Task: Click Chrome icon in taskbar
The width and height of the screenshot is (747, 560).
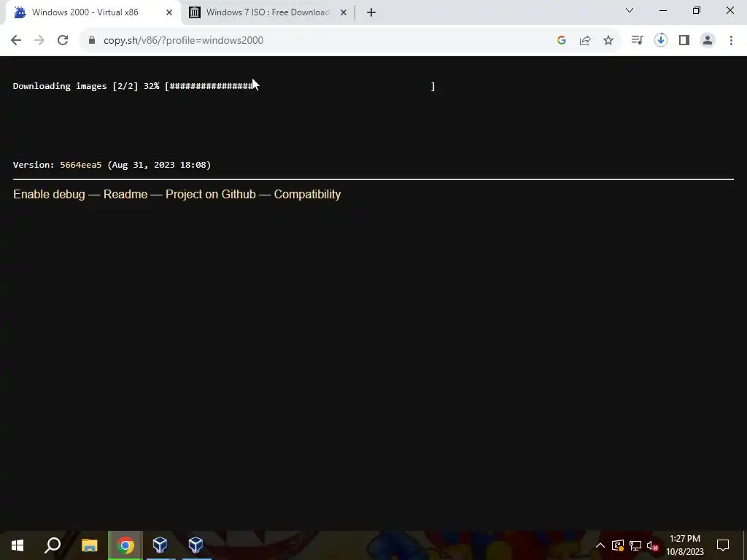Action: pyautogui.click(x=125, y=545)
